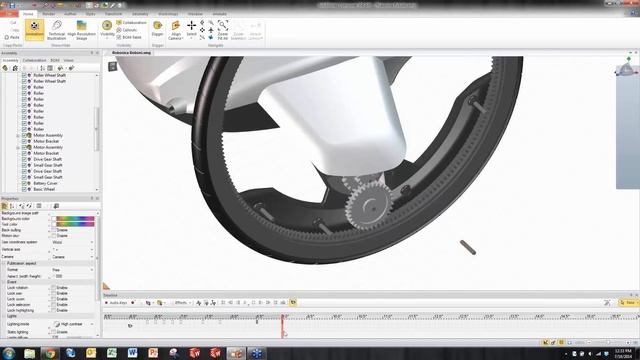
Task: Click Zoom Fit All
Action: (222, 30)
